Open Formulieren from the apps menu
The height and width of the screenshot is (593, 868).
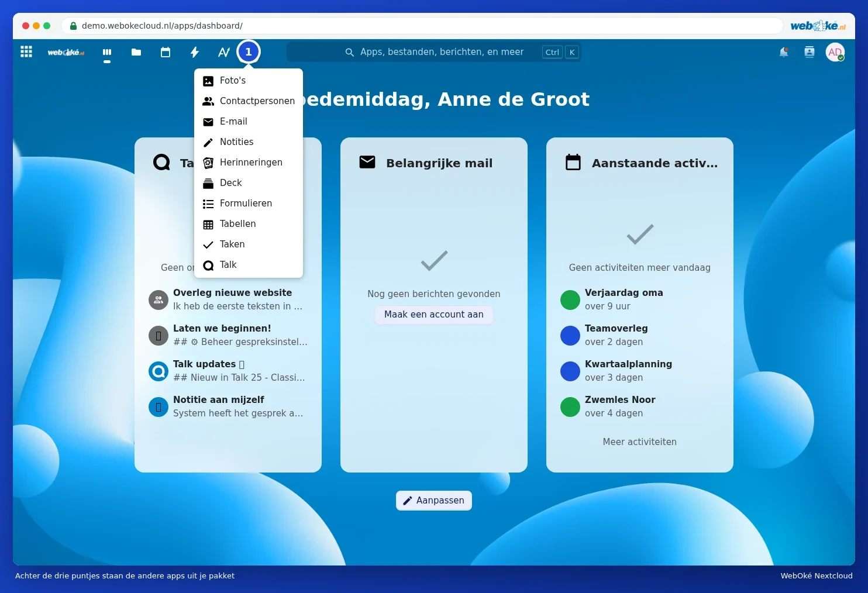(249, 204)
